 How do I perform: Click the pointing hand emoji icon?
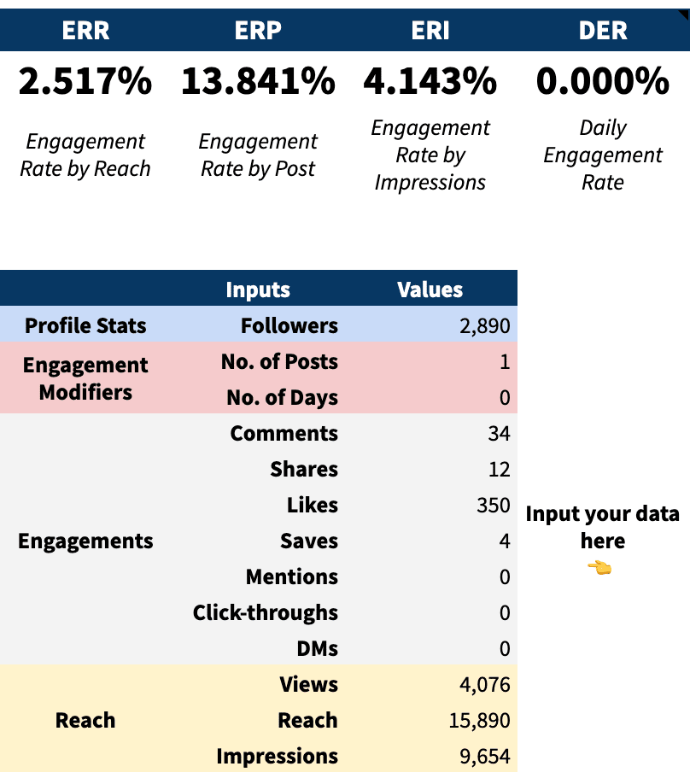pos(599,567)
